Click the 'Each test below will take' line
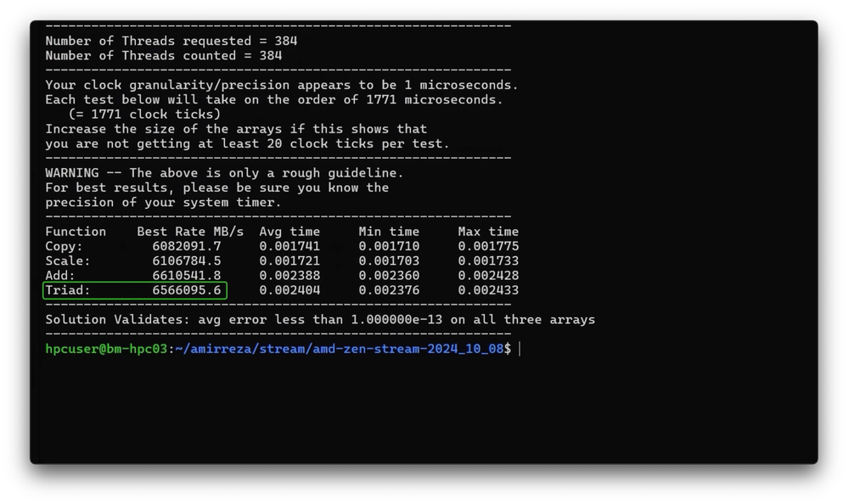 274,99
